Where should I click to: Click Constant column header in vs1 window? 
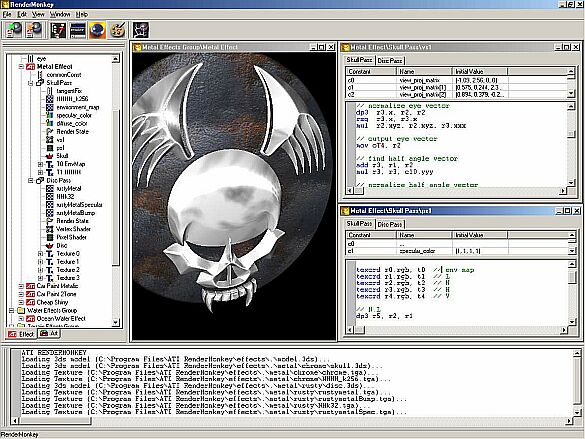[371, 71]
